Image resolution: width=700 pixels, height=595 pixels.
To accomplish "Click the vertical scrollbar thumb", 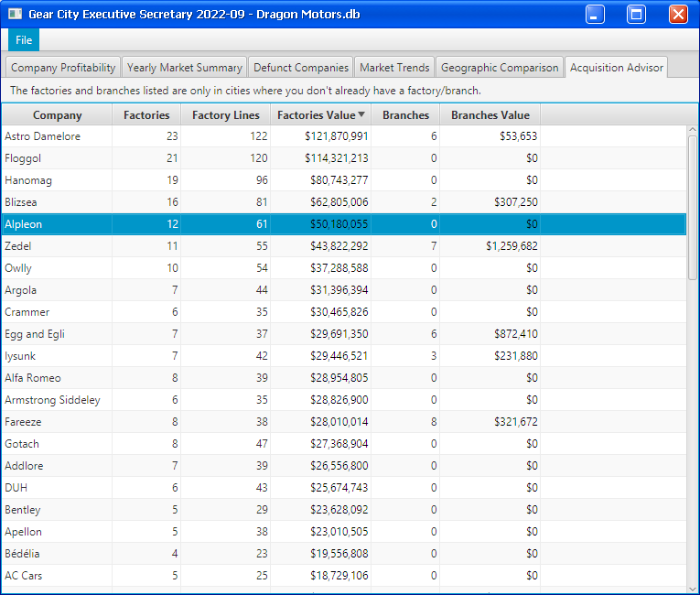I will [693, 208].
